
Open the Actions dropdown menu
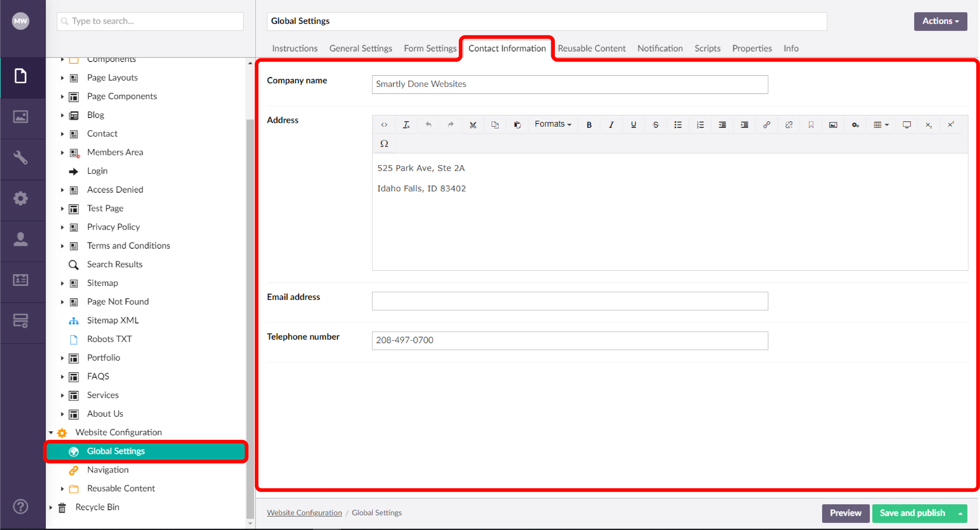pyautogui.click(x=940, y=21)
